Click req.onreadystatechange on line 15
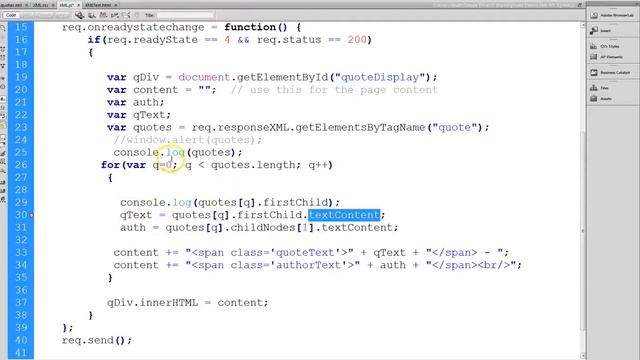640x360 pixels. [133, 27]
